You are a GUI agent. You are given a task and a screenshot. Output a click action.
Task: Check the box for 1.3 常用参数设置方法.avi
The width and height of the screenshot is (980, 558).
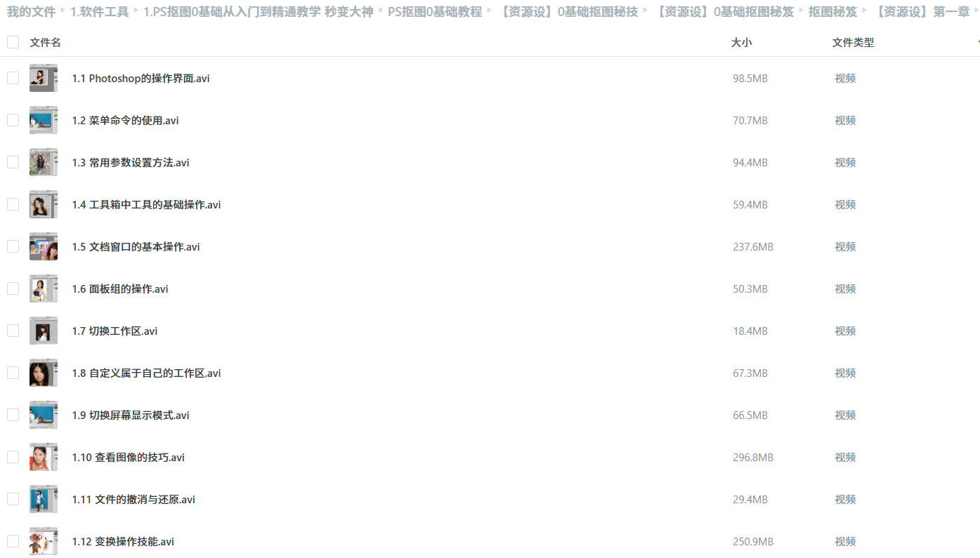point(13,162)
